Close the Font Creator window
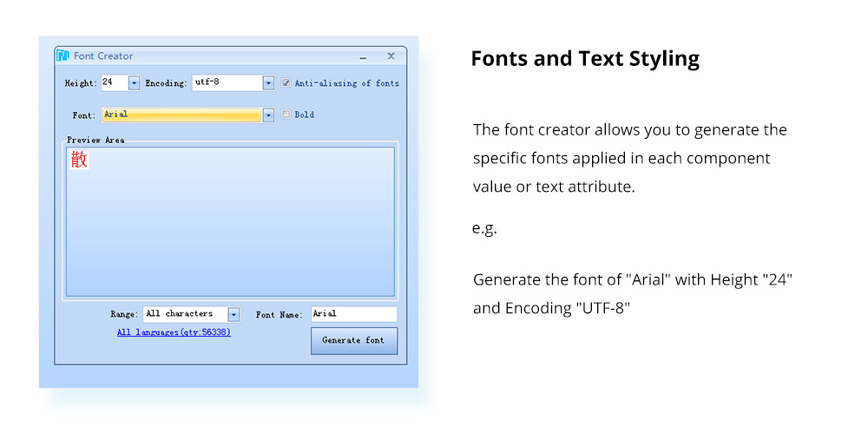868x433 pixels. coord(391,56)
